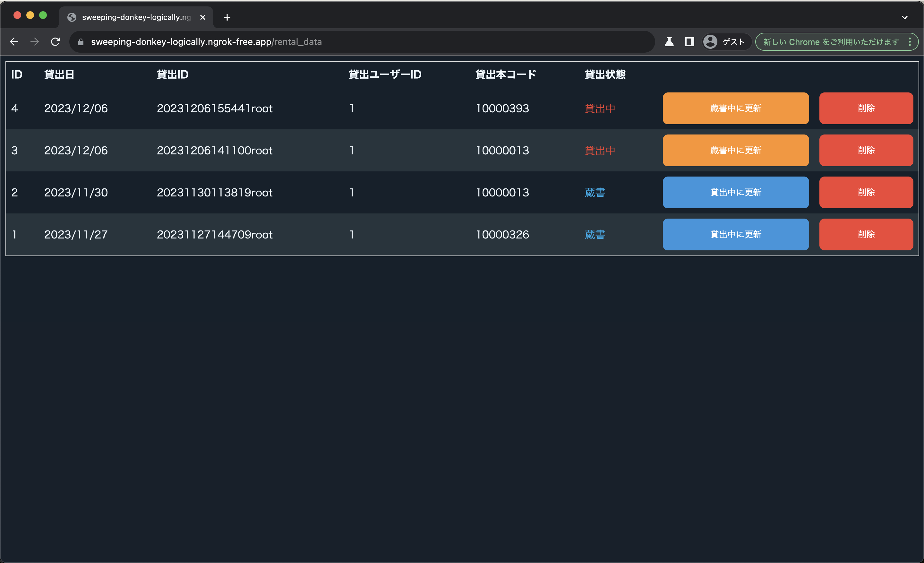Click the browser back arrow
Image resolution: width=924 pixels, height=563 pixels.
click(x=14, y=42)
